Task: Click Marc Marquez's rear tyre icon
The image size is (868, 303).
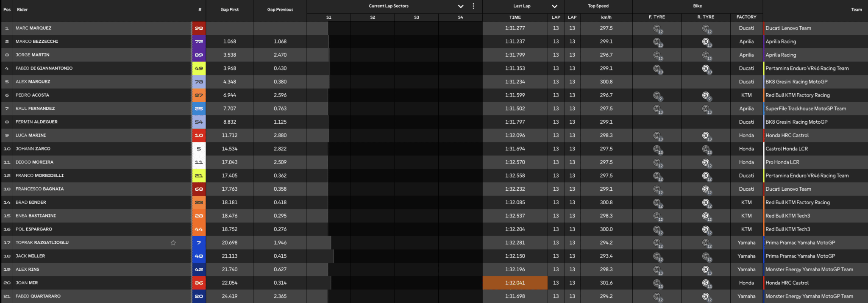Action: tap(707, 29)
